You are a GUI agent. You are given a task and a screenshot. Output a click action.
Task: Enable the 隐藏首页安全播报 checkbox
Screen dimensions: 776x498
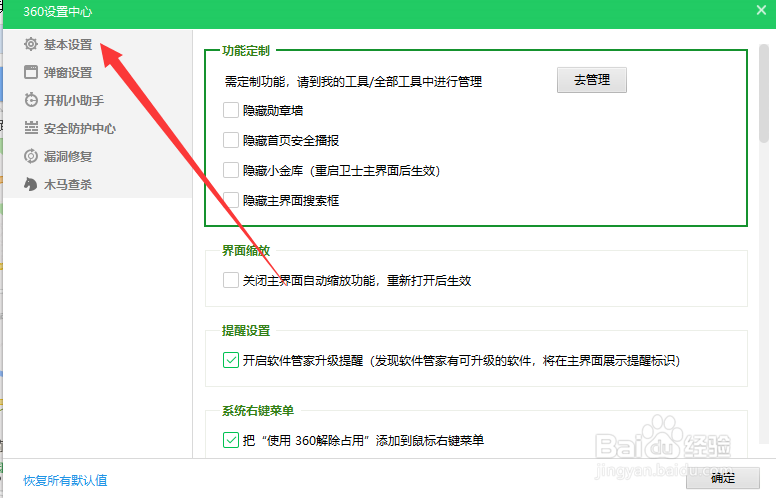point(231,140)
